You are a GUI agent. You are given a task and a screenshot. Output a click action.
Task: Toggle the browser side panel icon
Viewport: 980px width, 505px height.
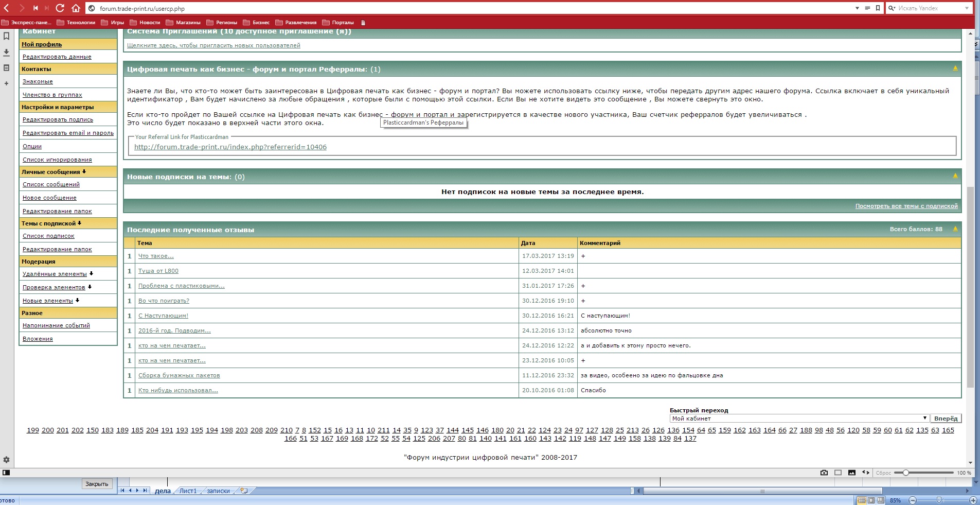tap(6, 473)
